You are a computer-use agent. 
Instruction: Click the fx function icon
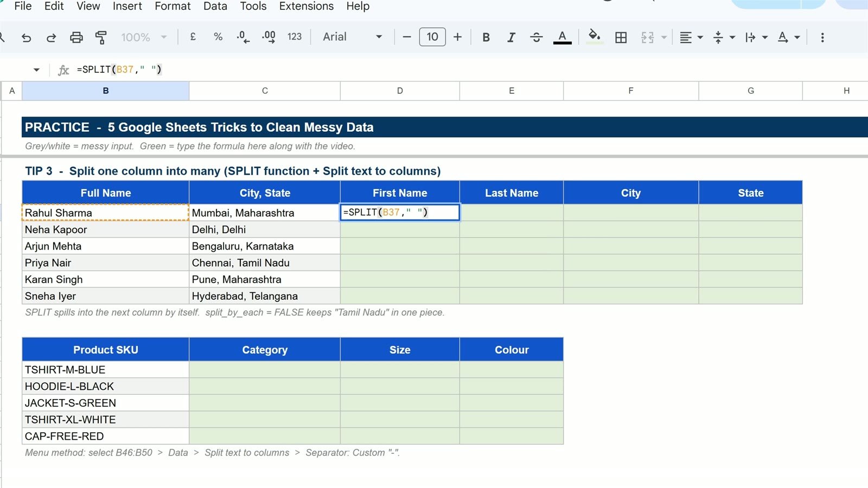tap(63, 69)
